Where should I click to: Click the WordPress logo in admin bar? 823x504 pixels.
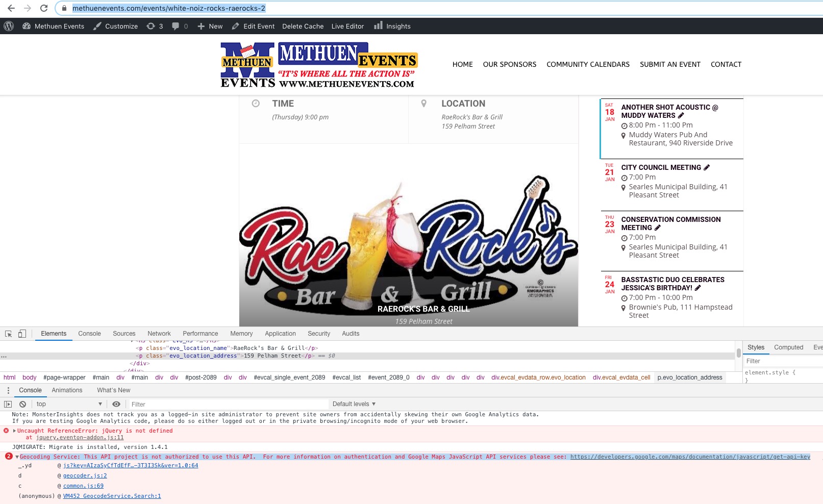point(9,26)
